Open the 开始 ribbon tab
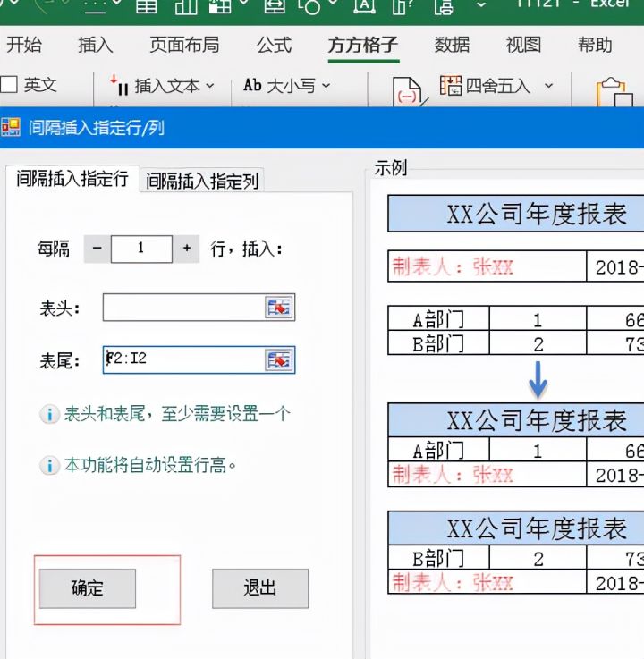 [x=24, y=45]
